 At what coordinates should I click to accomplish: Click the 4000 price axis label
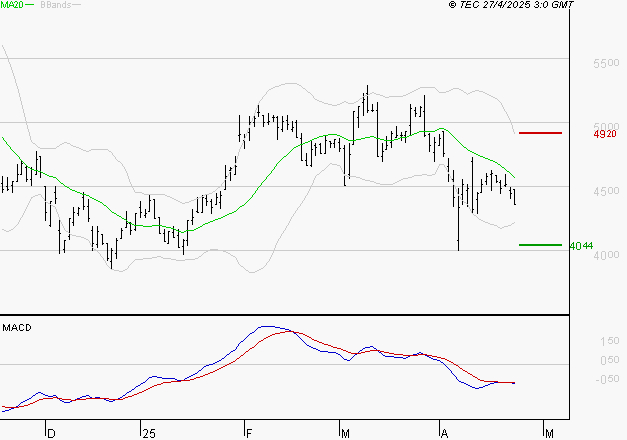[x=606, y=255]
